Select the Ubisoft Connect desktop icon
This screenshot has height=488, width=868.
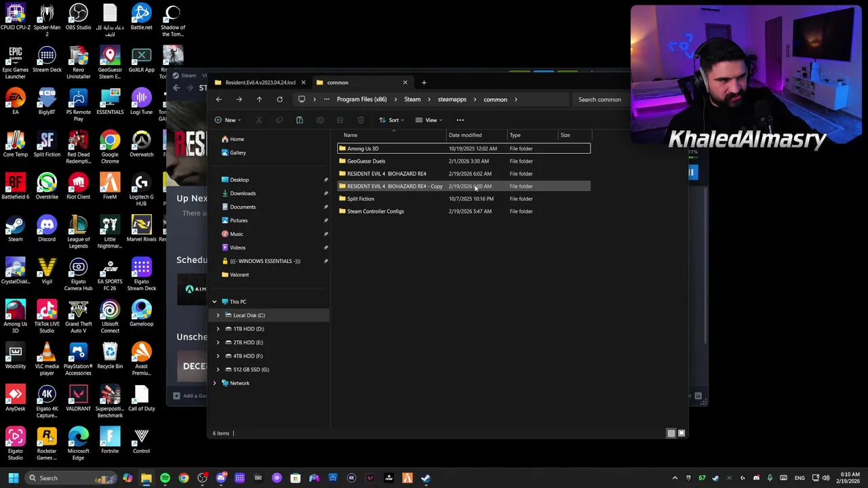[110, 317]
